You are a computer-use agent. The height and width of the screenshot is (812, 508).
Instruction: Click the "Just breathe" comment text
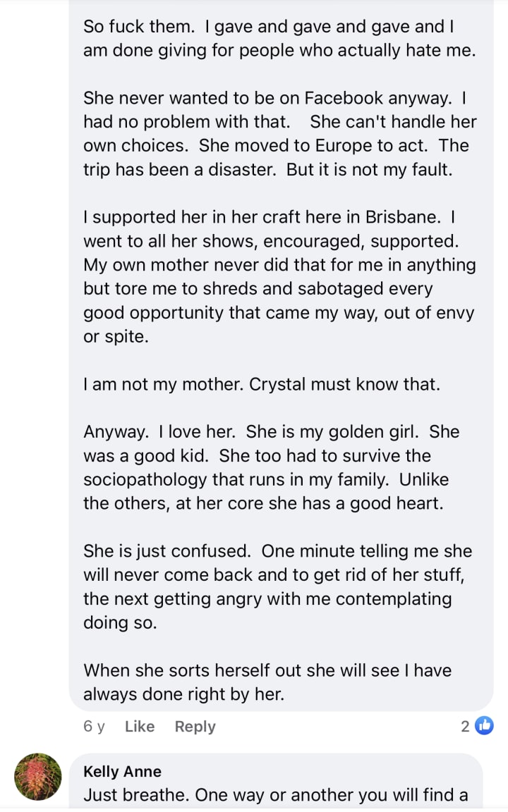275,795
